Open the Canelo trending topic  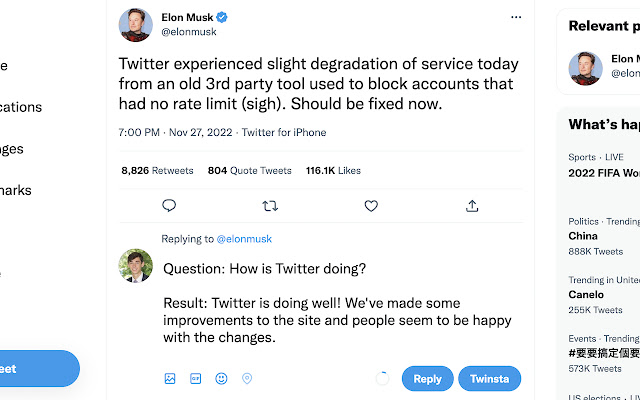coord(586,295)
